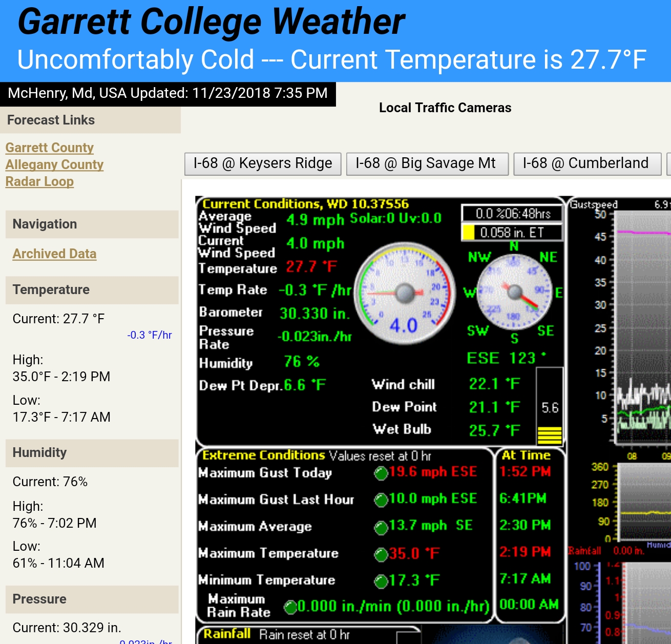Open the Archived Data link
This screenshot has height=644, width=671.
(54, 254)
